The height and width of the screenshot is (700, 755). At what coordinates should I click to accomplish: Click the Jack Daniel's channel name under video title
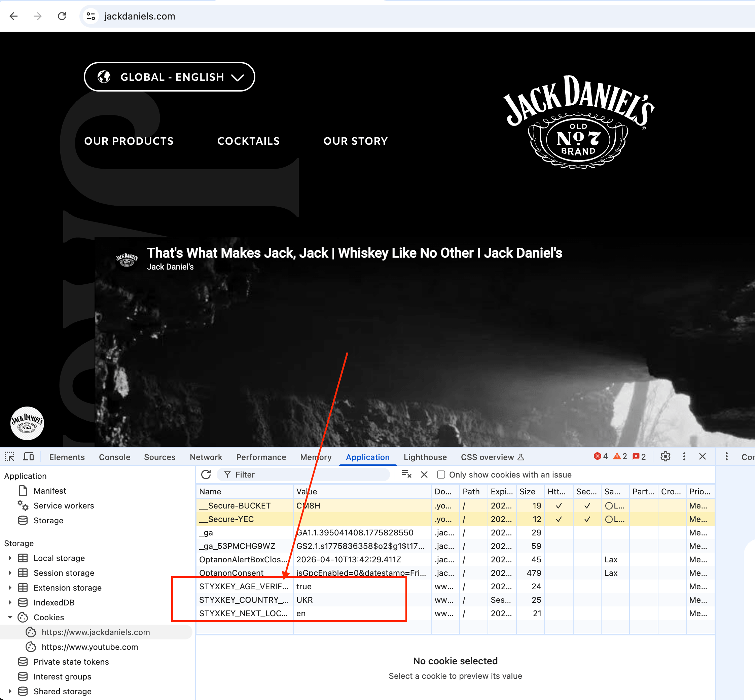[x=170, y=267]
